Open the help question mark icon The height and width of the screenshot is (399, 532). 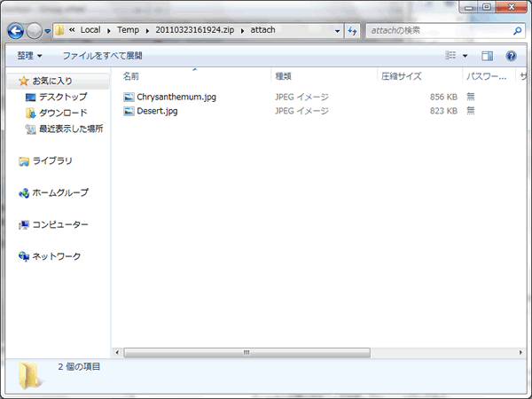(x=511, y=56)
